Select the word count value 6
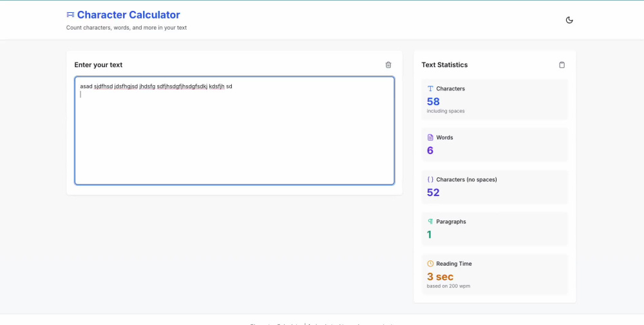Screen dimensions: 644x325 (430, 150)
